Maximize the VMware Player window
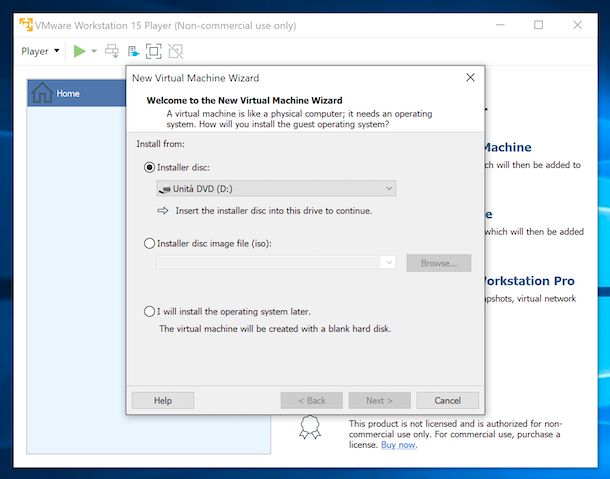Image resolution: width=610 pixels, height=479 pixels. pyautogui.click(x=538, y=25)
